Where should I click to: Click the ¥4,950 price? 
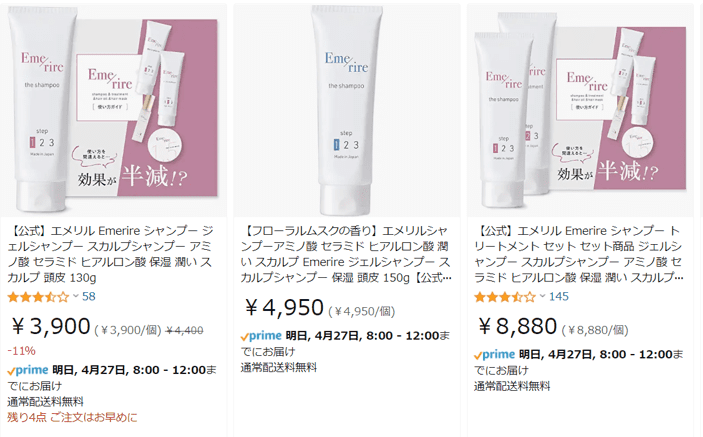284,307
